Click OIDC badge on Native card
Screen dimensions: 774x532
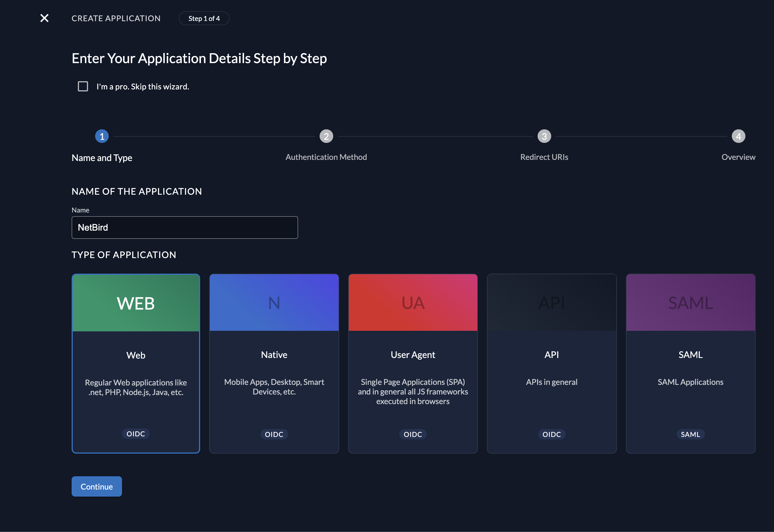point(274,434)
